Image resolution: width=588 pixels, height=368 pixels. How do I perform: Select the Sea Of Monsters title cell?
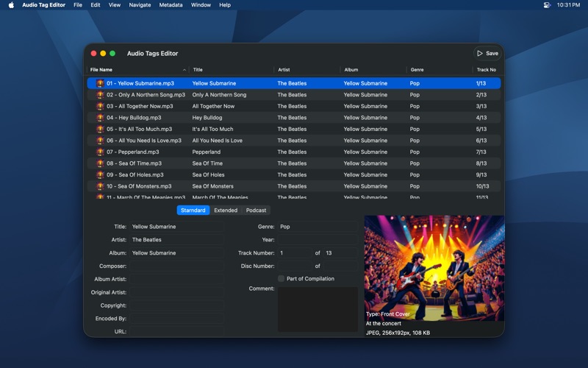212,186
